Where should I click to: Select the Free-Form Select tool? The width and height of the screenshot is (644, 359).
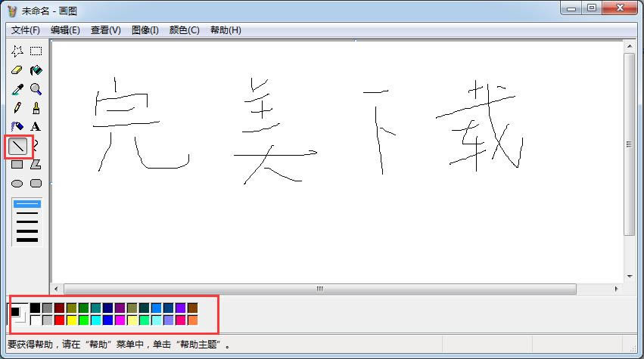tap(17, 51)
